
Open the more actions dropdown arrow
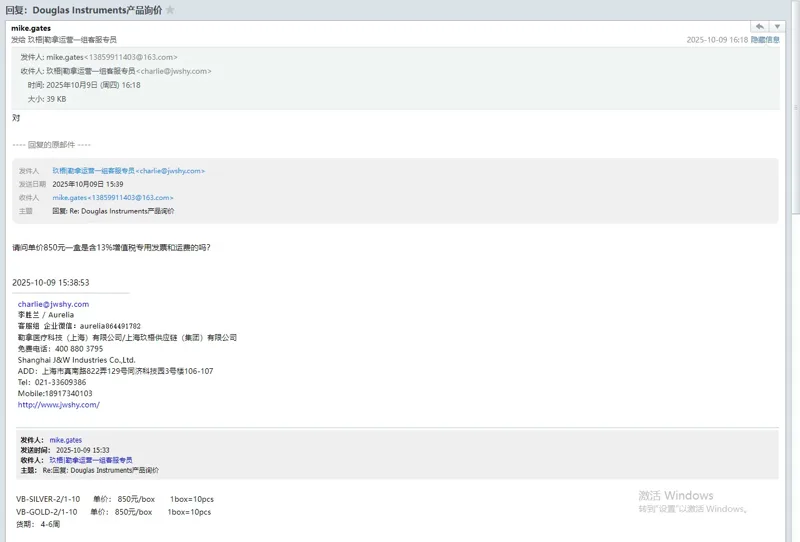point(777,27)
